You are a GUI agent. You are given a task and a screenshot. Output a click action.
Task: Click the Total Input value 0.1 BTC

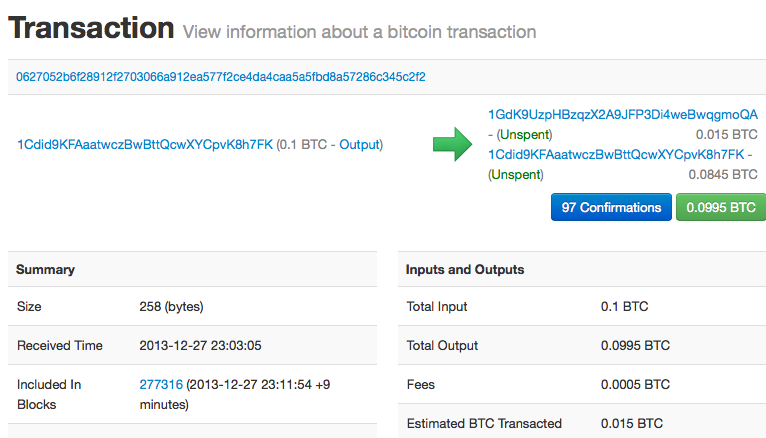tap(624, 307)
